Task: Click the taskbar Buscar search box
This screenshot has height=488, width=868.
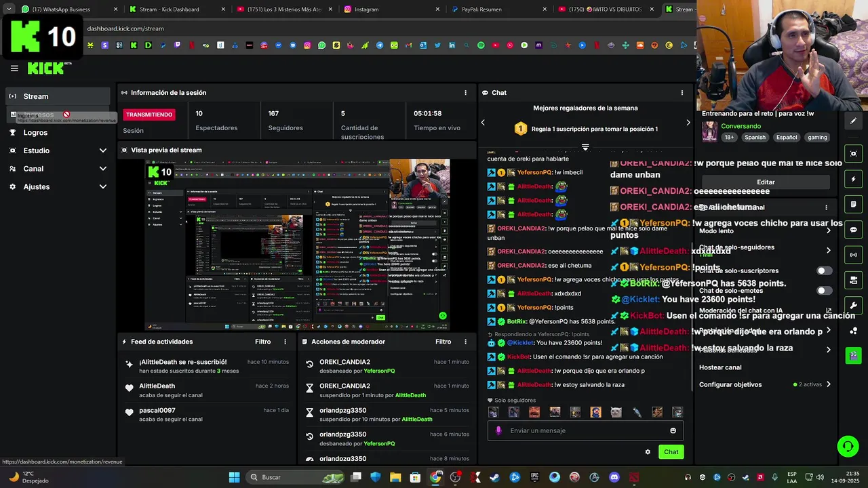Action: [295, 477]
